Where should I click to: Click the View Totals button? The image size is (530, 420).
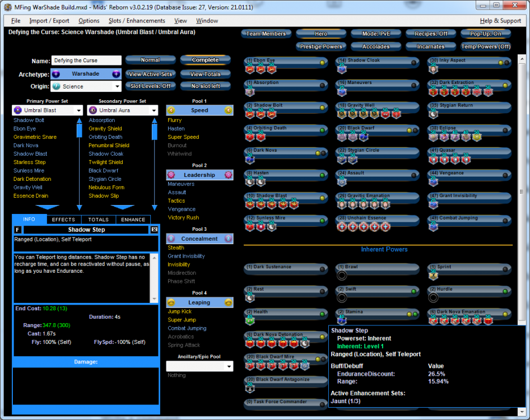205,74
